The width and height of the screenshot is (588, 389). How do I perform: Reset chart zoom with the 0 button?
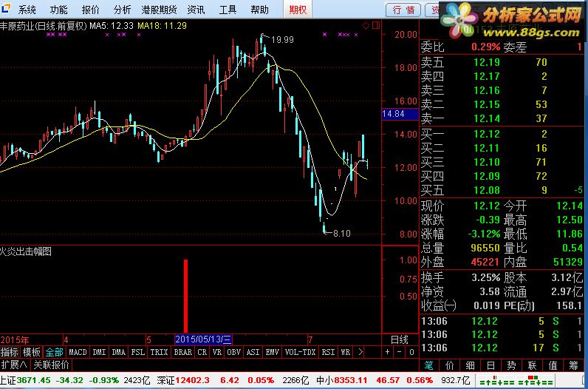click(411, 352)
